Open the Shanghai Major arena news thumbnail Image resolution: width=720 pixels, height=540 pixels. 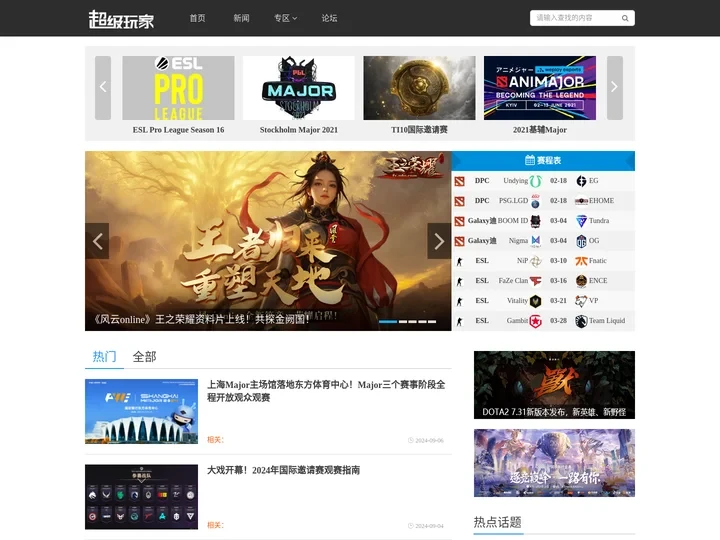[141, 411]
